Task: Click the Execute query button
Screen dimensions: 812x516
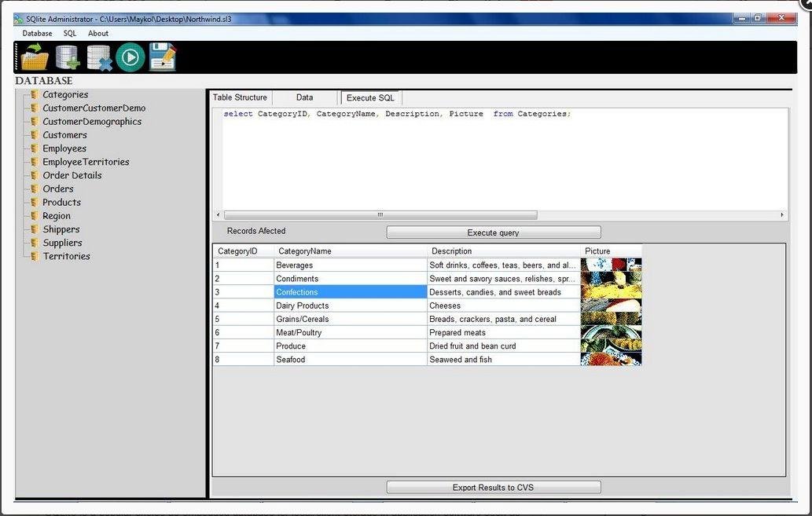Action: coord(493,232)
